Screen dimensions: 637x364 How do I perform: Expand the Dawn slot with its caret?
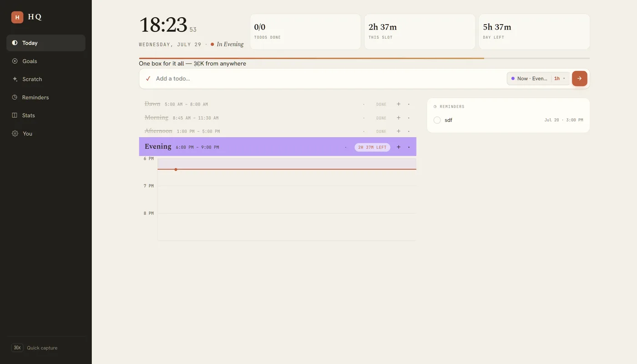(x=409, y=104)
